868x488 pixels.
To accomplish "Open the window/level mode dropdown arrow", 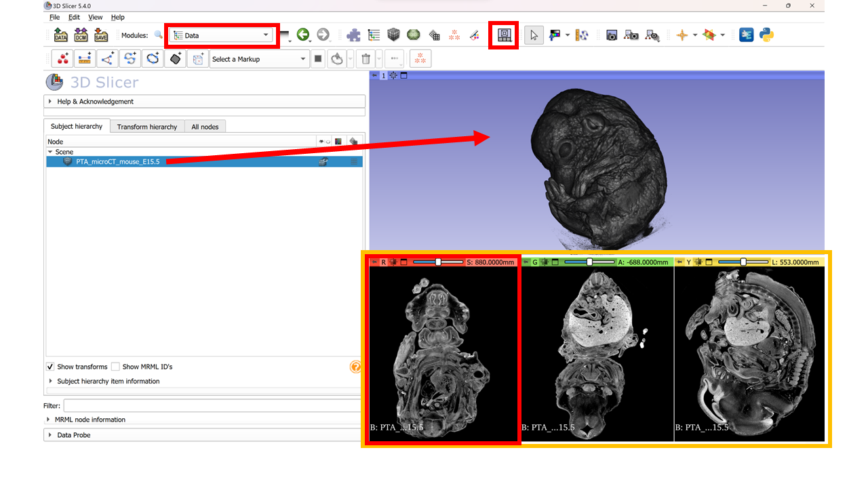I will 568,35.
